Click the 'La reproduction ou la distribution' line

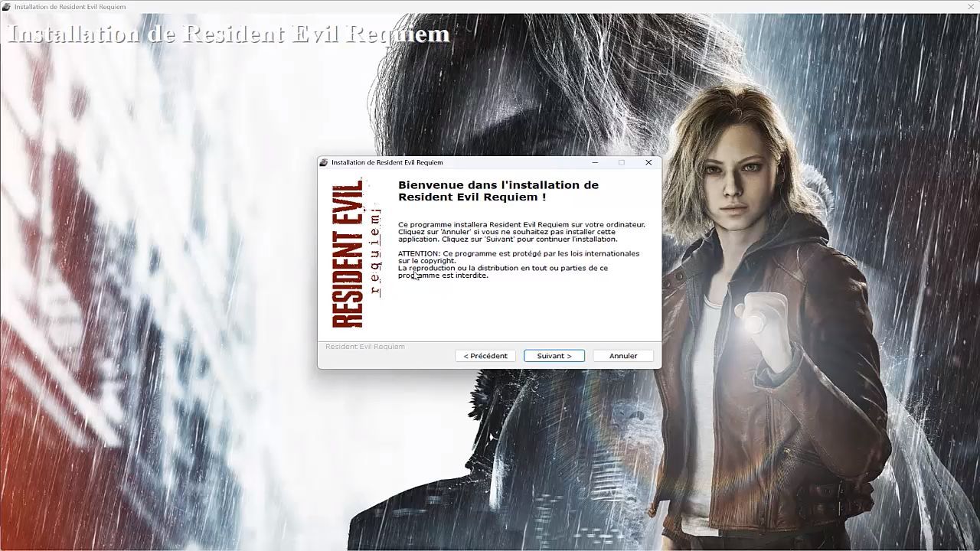tap(502, 269)
